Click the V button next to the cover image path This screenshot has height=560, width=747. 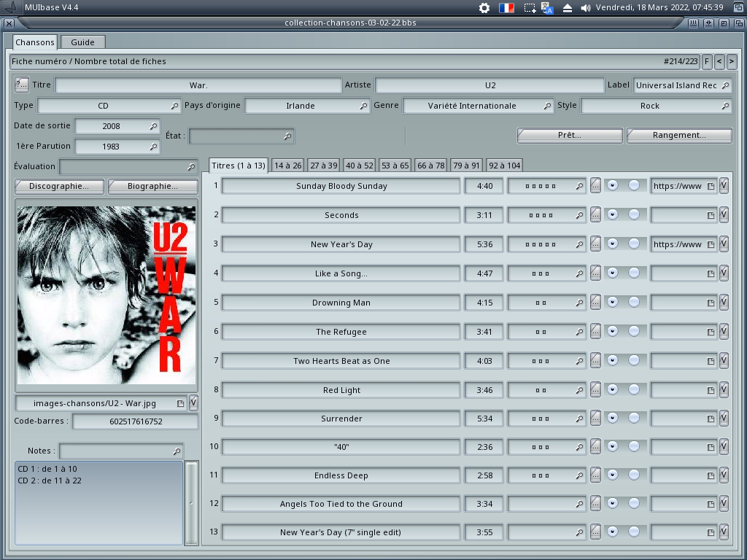[x=193, y=402]
